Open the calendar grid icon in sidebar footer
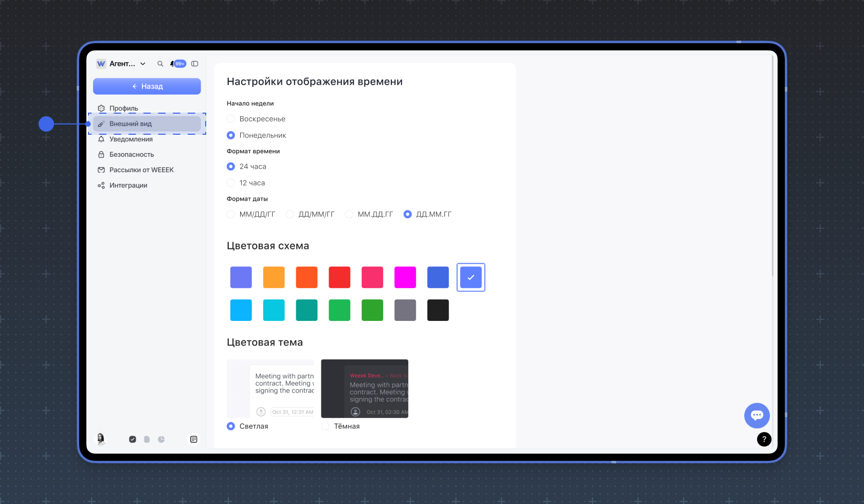Viewport: 864px width, 504px height. [193, 439]
